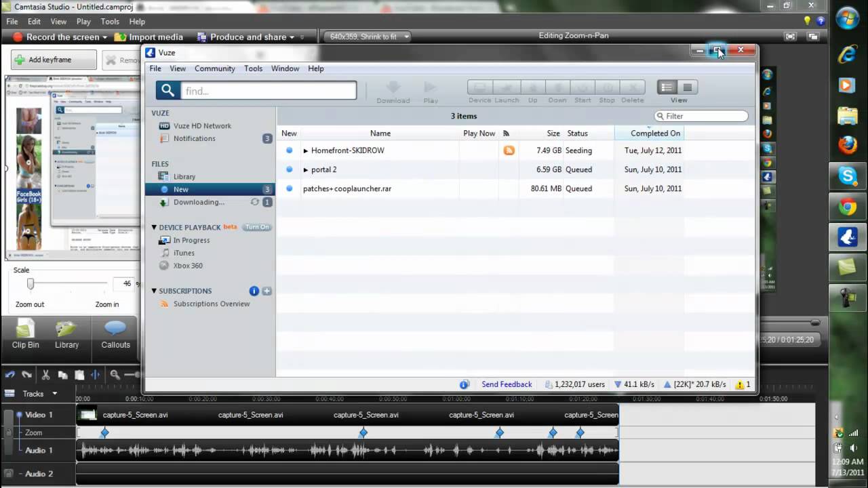Click the Subscriptions blue info icon
The width and height of the screenshot is (868, 488).
(254, 291)
